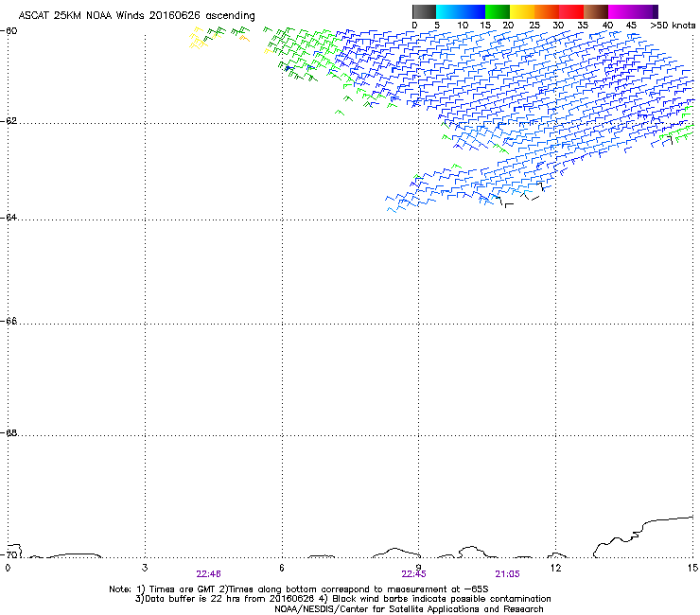The height and width of the screenshot is (615, 700).
Task: Click the 21:05 swath time label
Action: [x=507, y=574]
